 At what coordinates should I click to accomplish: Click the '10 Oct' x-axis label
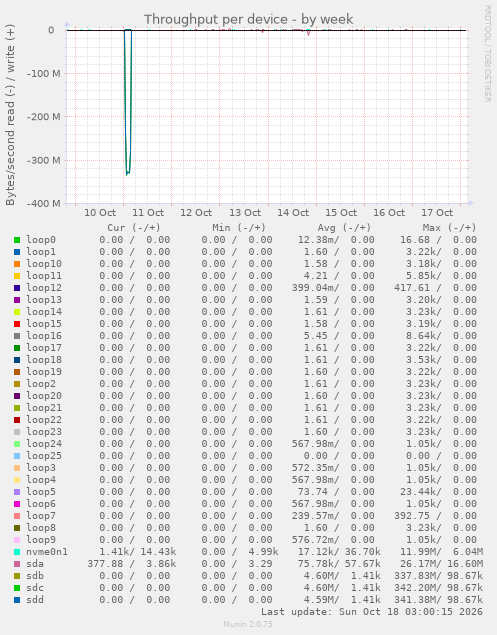[100, 213]
